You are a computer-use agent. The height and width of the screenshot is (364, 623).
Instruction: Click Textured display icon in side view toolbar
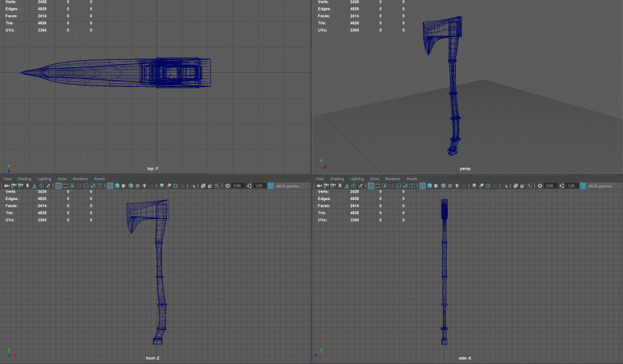point(437,185)
